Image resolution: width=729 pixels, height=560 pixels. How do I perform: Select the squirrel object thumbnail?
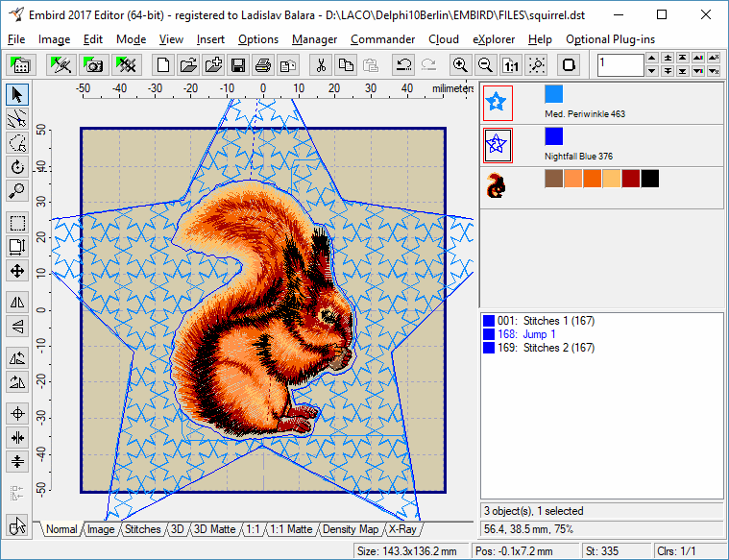click(496, 185)
